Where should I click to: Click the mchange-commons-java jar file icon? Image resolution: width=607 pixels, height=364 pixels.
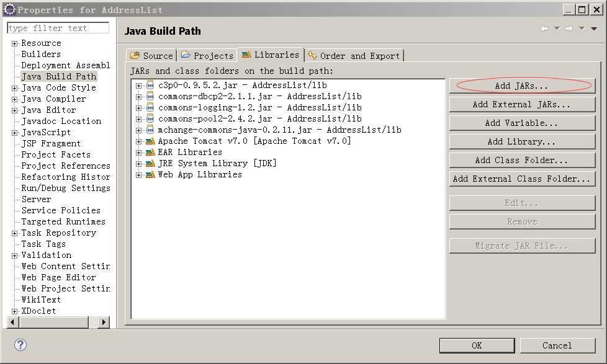[150, 130]
